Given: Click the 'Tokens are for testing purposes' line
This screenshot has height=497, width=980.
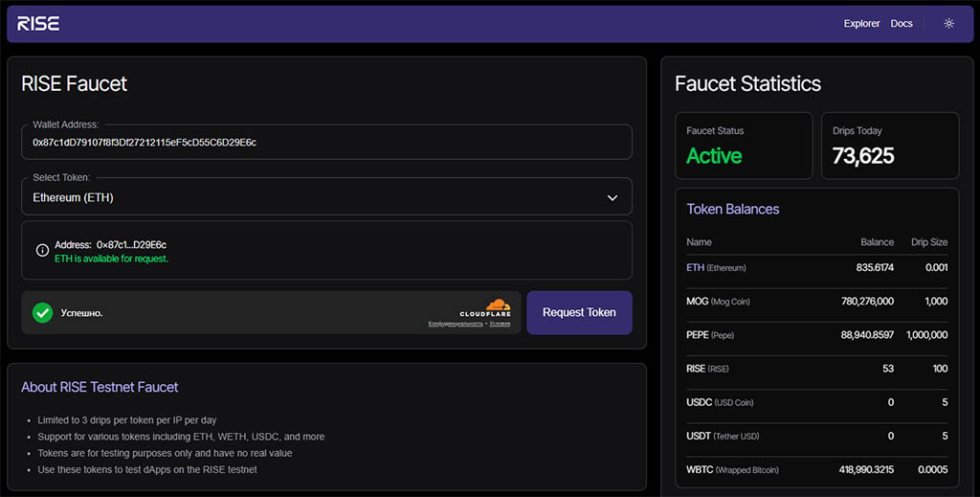Looking at the screenshot, I should coord(165,453).
